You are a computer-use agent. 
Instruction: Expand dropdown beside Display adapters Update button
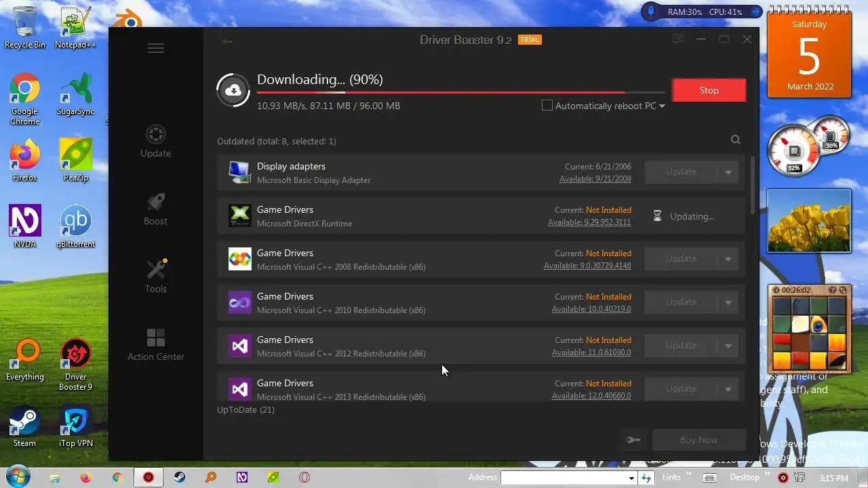(728, 172)
